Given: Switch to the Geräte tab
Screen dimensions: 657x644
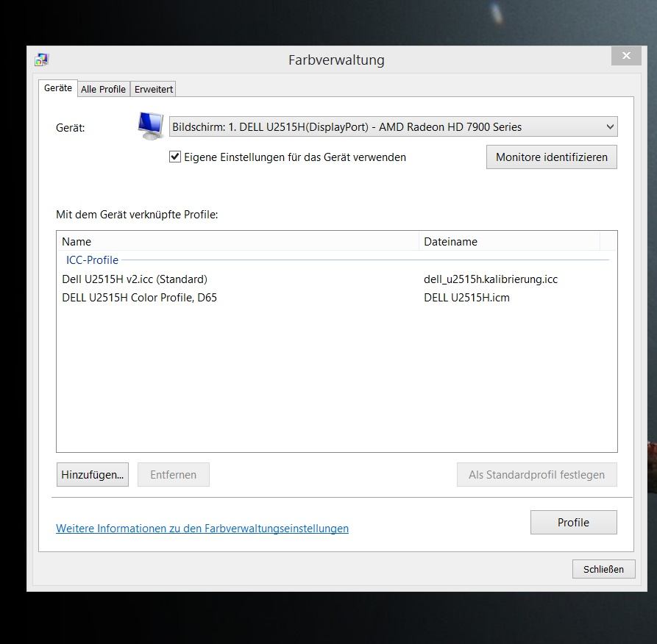Looking at the screenshot, I should tap(58, 88).
